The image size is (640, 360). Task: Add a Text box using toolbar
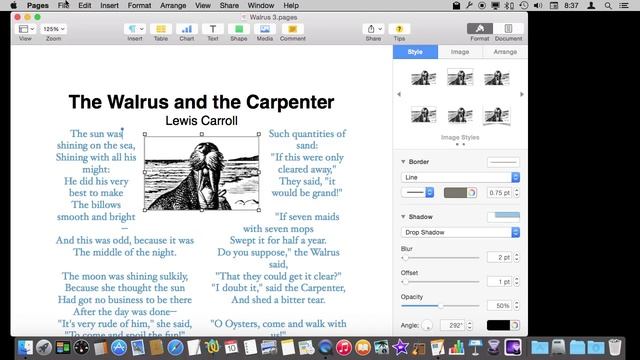213,29
